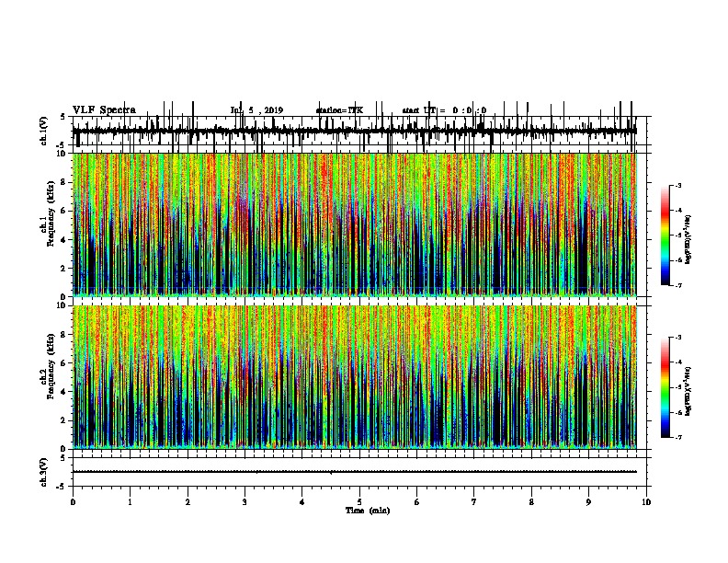Click the time axis tick label "1"
The height and width of the screenshot is (563, 728).
click(130, 502)
